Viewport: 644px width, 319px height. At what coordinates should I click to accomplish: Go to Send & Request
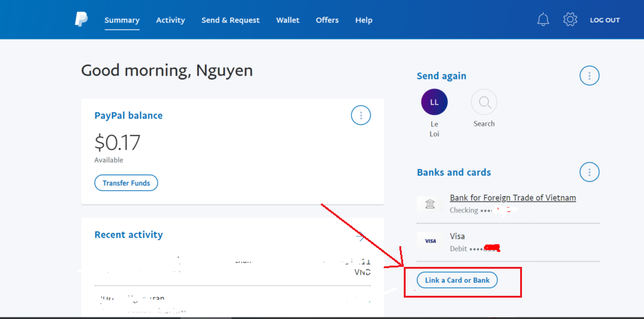(230, 20)
